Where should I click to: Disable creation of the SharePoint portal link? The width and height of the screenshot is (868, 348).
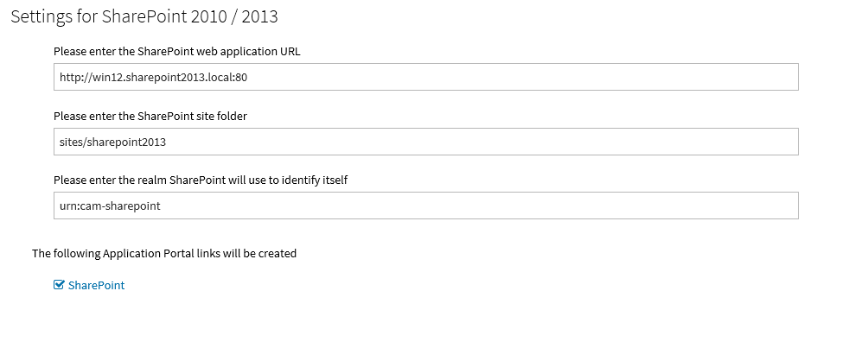pos(59,285)
